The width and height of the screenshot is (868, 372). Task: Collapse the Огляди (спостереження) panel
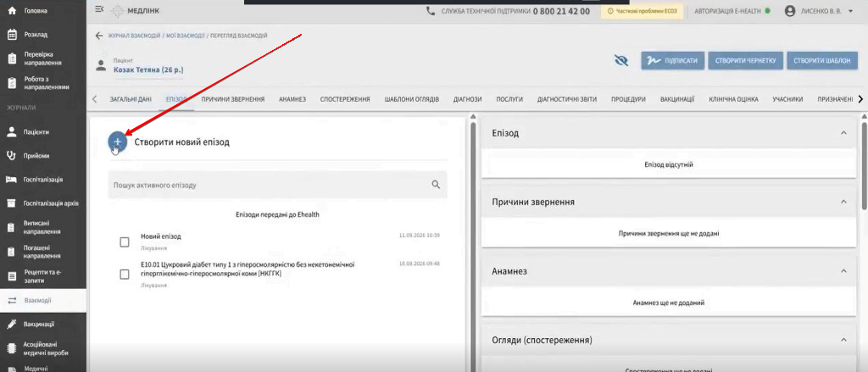pyautogui.click(x=843, y=339)
